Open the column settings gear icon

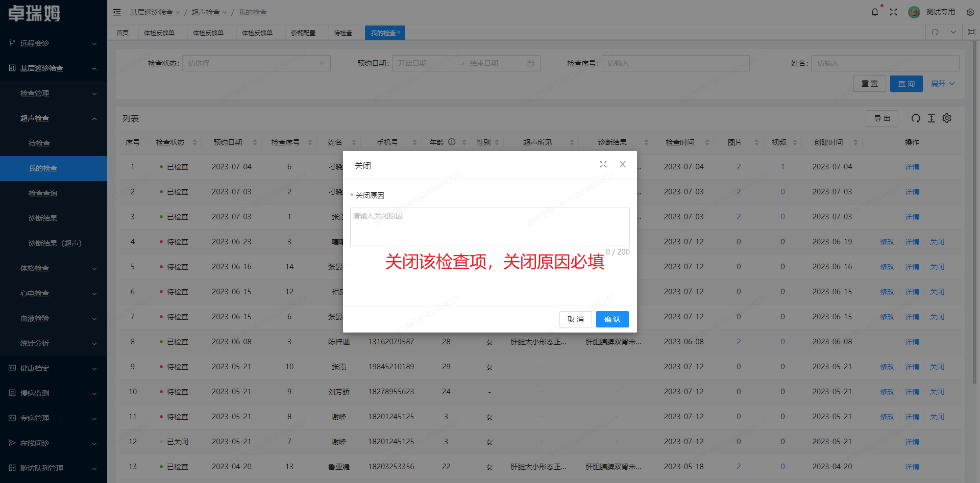[x=947, y=118]
